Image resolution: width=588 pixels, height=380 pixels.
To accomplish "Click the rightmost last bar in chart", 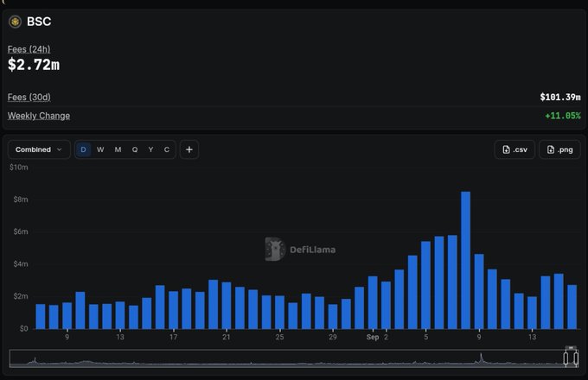I will click(x=572, y=307).
